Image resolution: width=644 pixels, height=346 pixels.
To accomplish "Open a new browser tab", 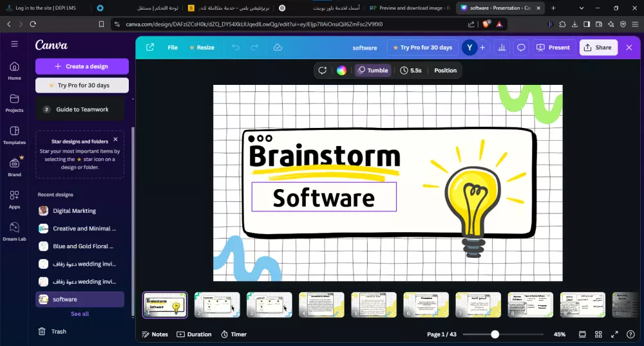I will coord(553,8).
